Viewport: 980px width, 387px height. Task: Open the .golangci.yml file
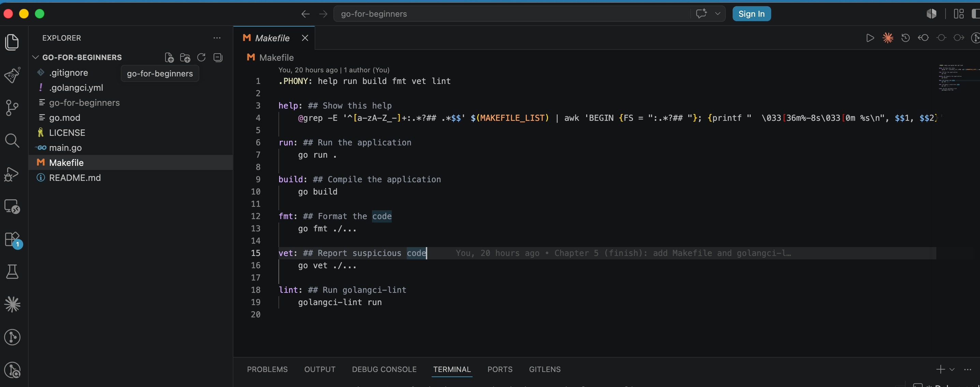click(x=130, y=87)
